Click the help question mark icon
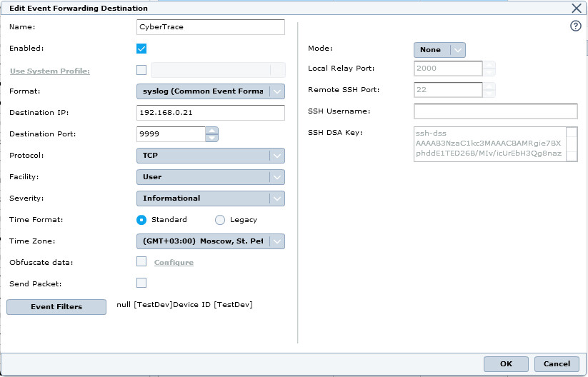This screenshot has height=377, width=588. (576, 26)
